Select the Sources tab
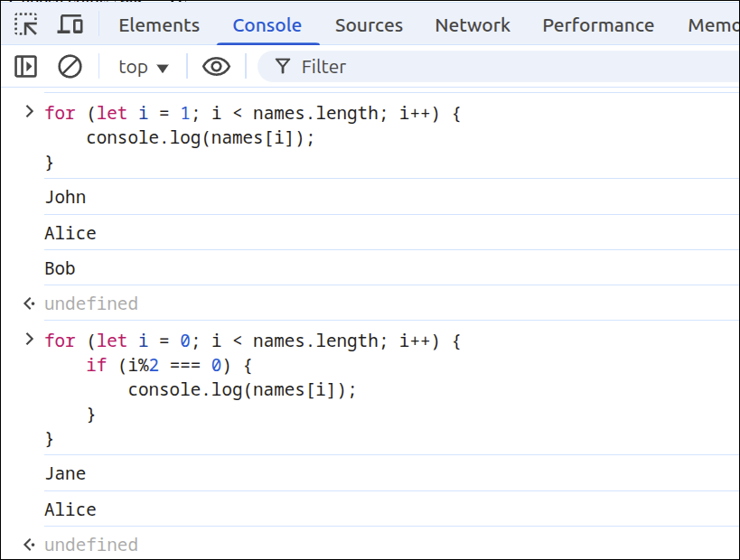This screenshot has height=560, width=740. point(369,25)
